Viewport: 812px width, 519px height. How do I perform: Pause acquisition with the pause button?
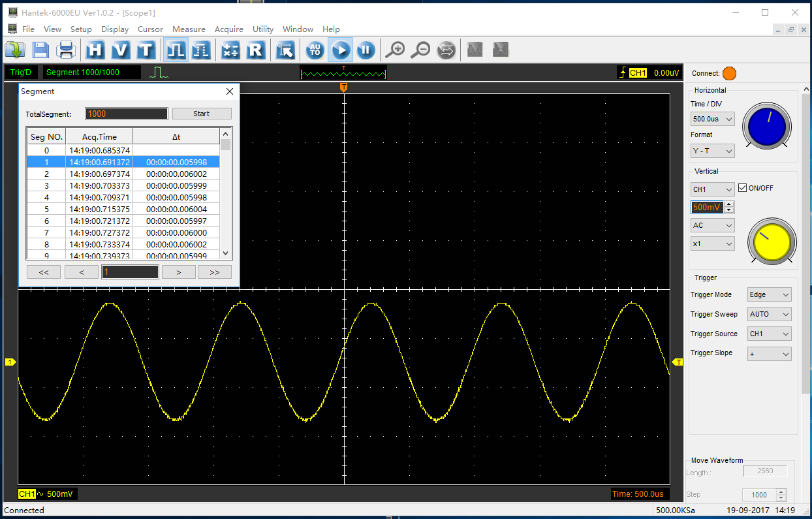pos(366,50)
